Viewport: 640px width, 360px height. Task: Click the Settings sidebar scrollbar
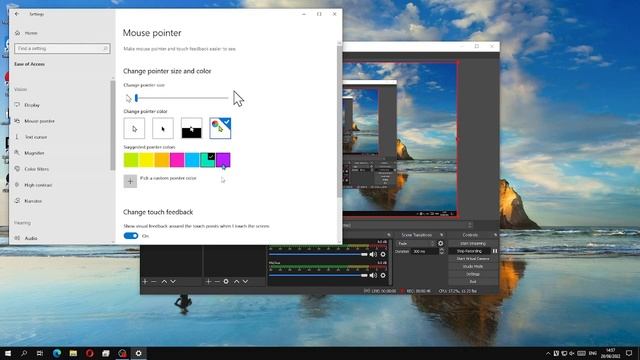pyautogui.click(x=113, y=125)
